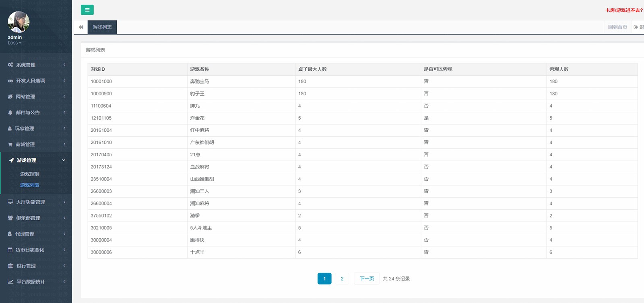Click the calendar icon beside 货币日志变化

10,250
